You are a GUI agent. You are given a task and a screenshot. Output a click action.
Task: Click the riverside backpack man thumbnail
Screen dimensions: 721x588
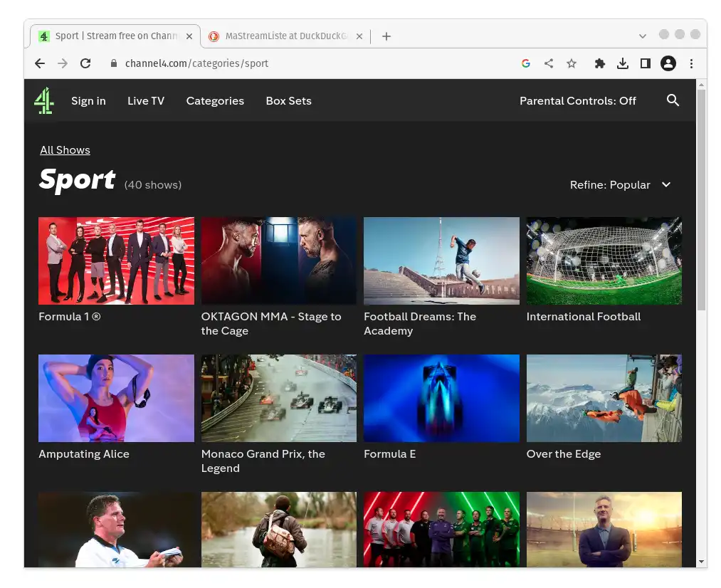(279, 530)
